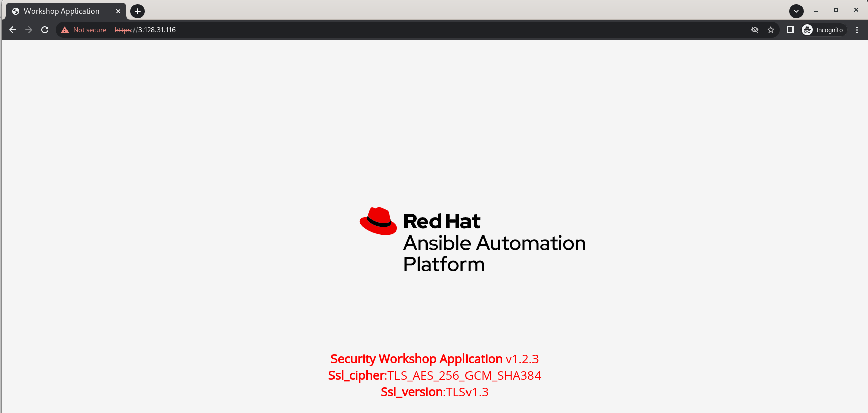Click the address bar URL 3.128.31.116
This screenshot has width=868, height=413.
(x=146, y=30)
